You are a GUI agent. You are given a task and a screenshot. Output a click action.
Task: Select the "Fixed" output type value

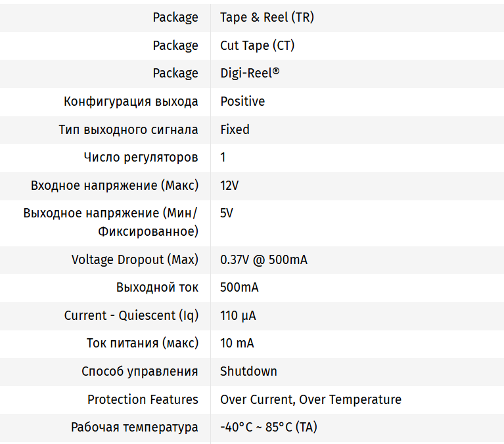(235, 129)
